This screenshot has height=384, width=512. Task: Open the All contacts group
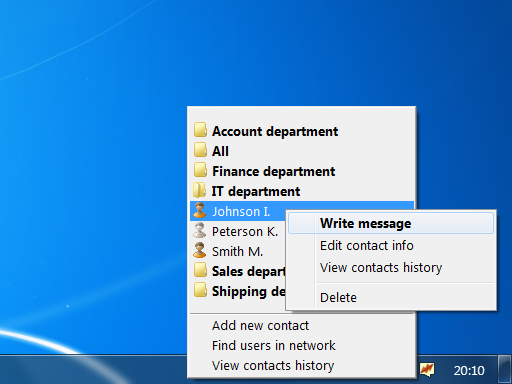(x=302, y=151)
